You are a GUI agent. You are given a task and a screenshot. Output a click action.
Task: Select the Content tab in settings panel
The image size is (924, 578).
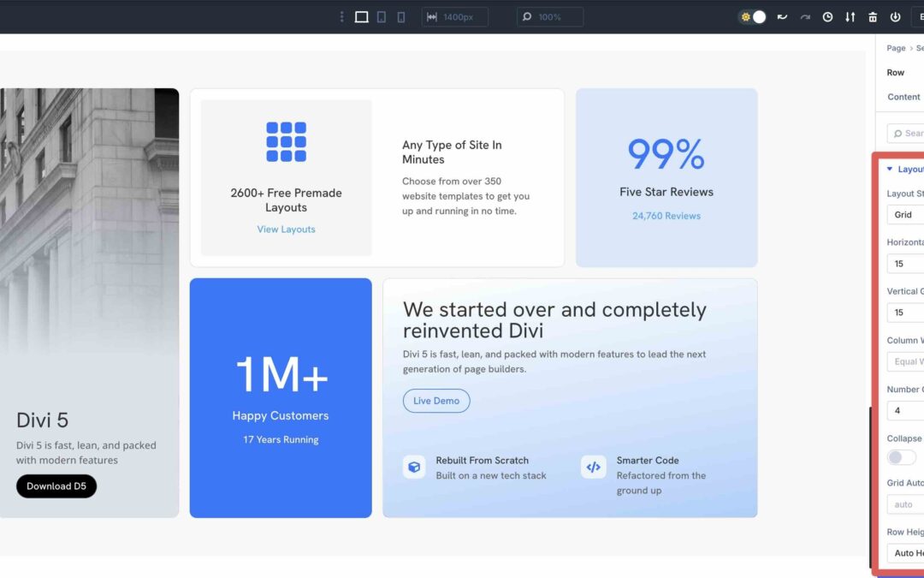click(903, 97)
